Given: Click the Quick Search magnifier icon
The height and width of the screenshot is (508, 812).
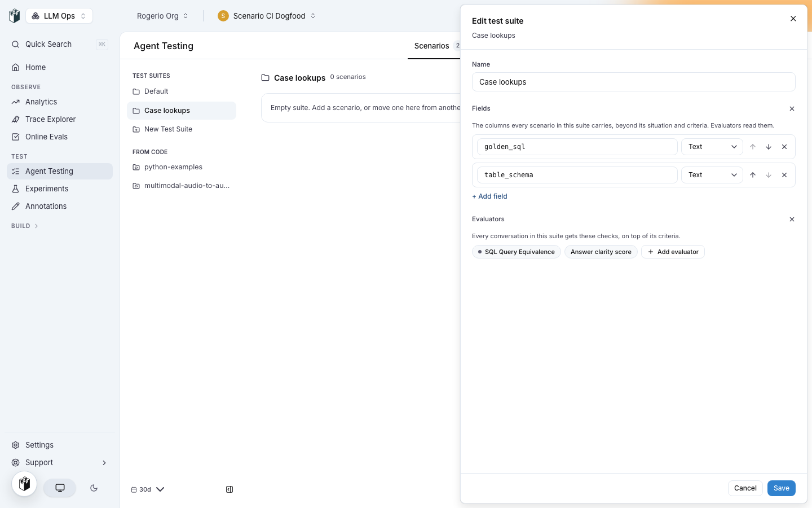Looking at the screenshot, I should coord(16,44).
